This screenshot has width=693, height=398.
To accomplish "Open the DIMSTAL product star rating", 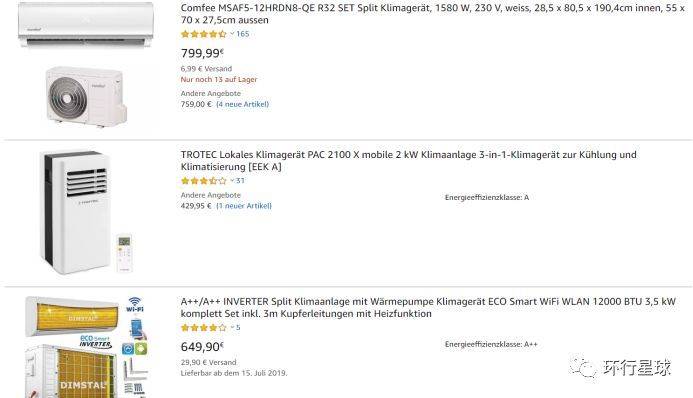I will [203, 328].
